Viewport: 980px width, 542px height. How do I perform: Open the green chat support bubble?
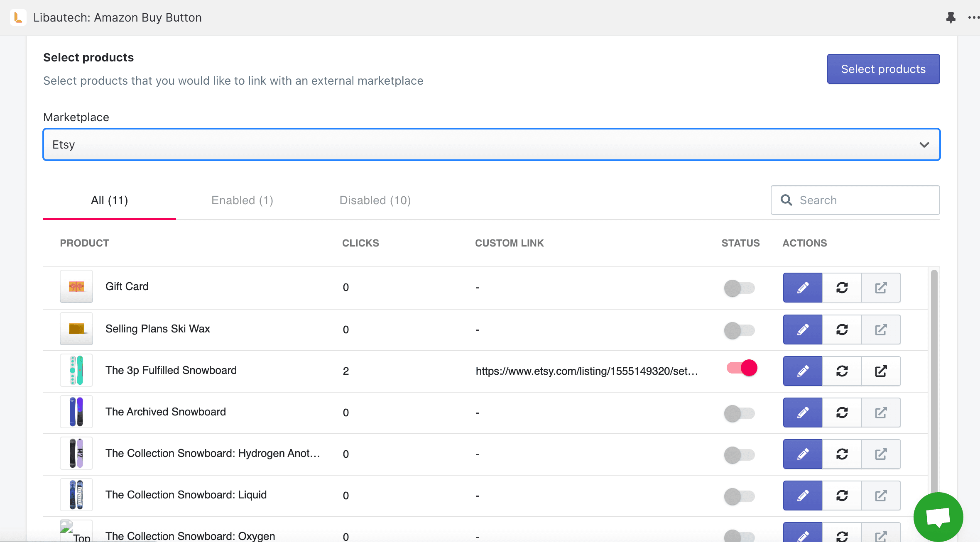click(x=938, y=517)
